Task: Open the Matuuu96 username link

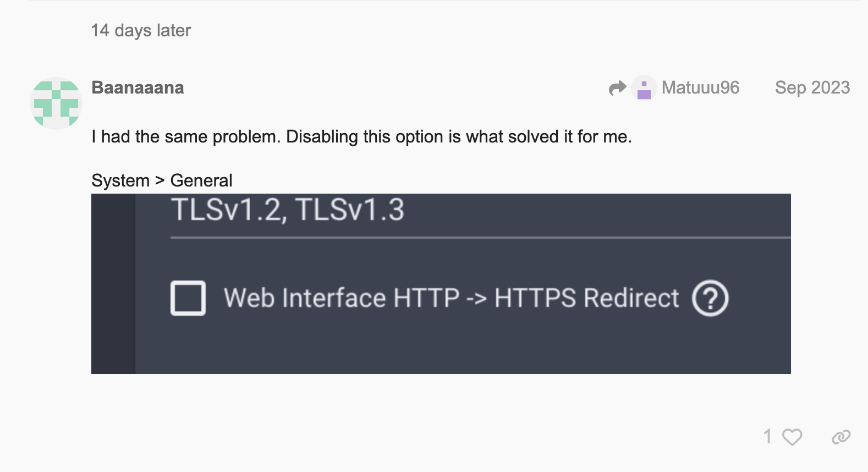Action: point(700,87)
